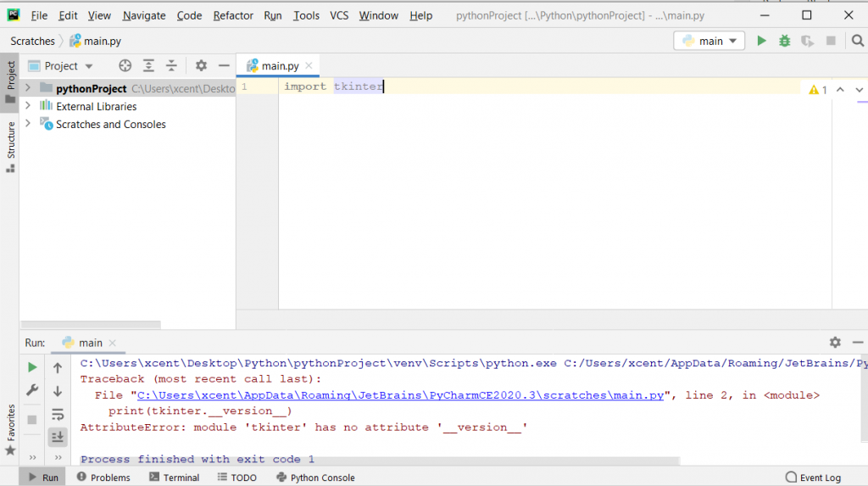This screenshot has height=486, width=868.
Task: Click the stop icon in top toolbar
Action: (831, 41)
